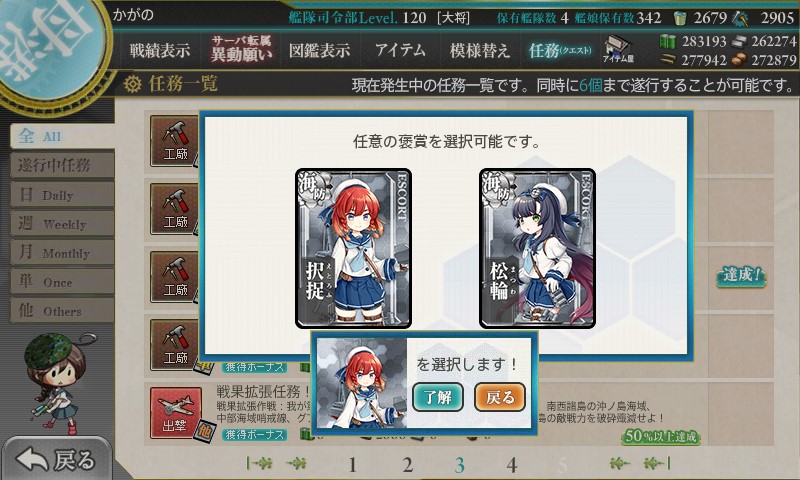Screen dimensions: 800x480
Task: Cancel selection with the orange 戻る button
Action: (499, 396)
